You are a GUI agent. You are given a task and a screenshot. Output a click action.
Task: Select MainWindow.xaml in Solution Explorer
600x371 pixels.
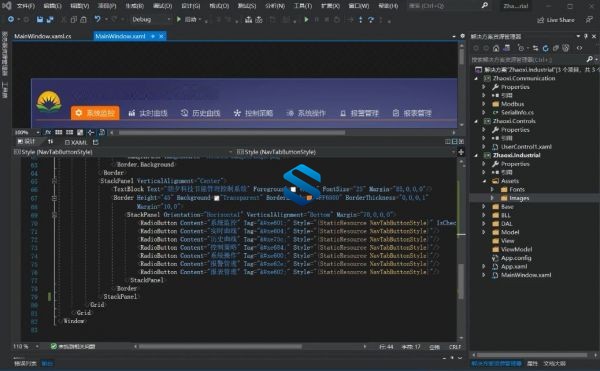pos(526,275)
